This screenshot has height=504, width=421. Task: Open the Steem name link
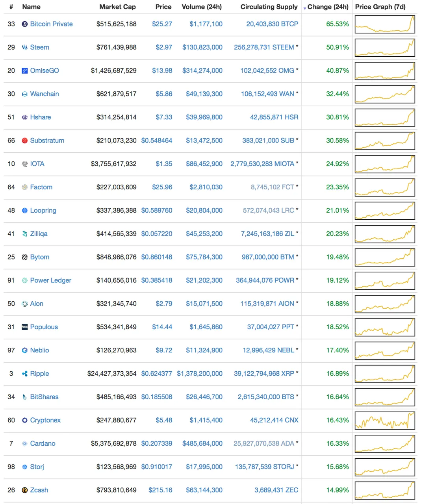tap(39, 47)
